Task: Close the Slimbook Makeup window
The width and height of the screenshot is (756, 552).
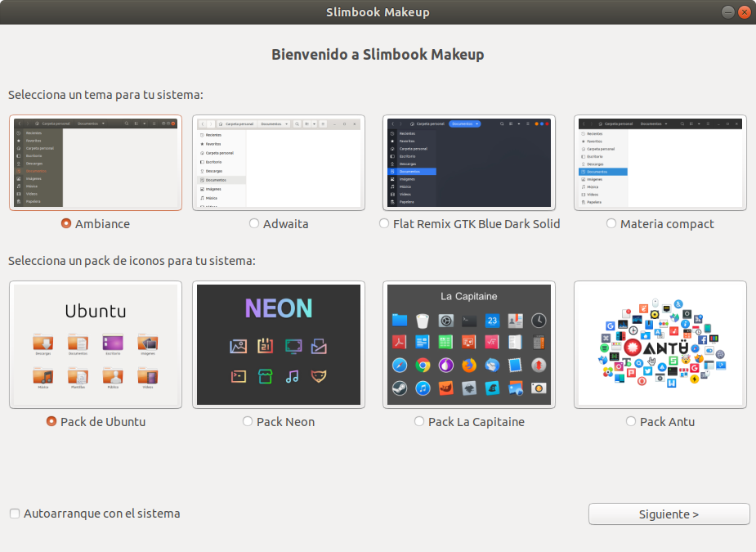Action: point(744,12)
